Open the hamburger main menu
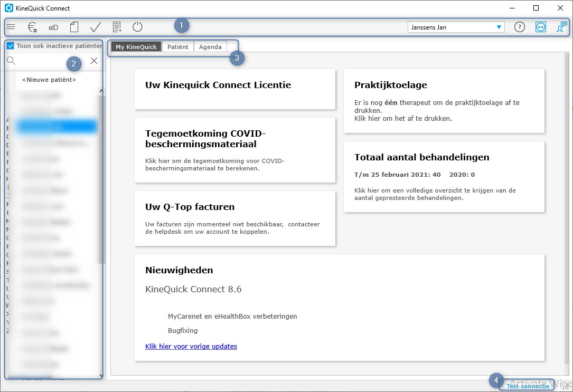This screenshot has width=573, height=392. point(11,27)
